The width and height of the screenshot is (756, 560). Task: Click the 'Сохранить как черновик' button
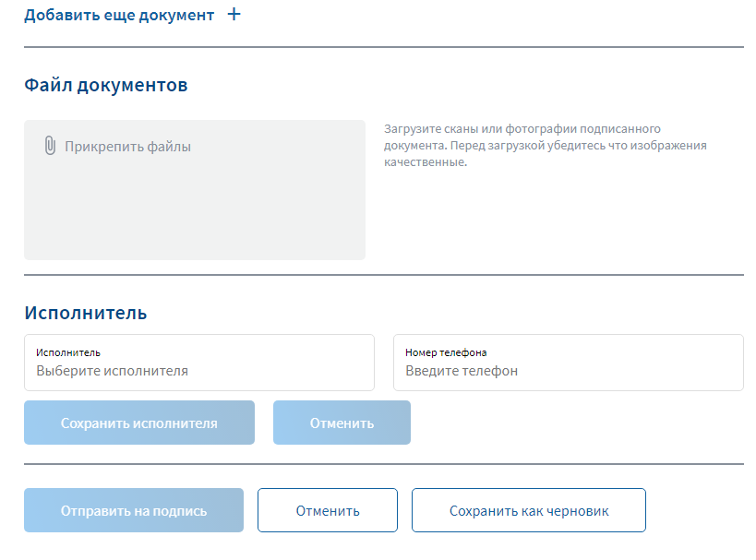click(528, 510)
